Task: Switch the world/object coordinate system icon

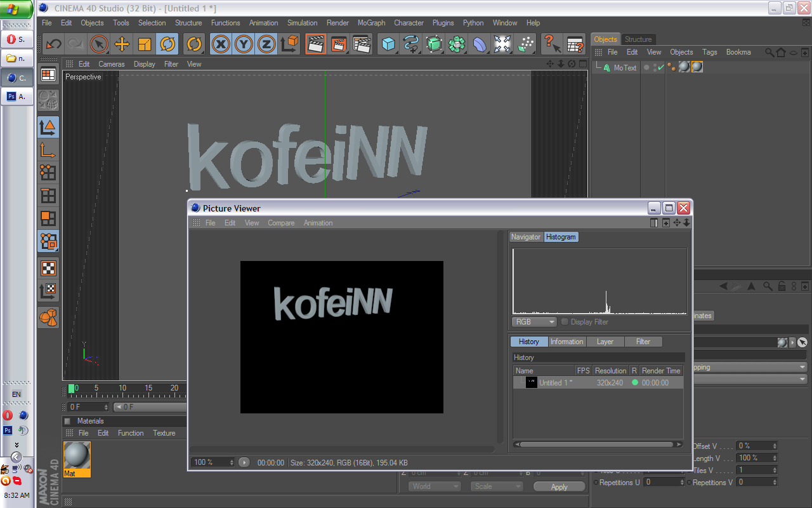Action: pos(289,44)
